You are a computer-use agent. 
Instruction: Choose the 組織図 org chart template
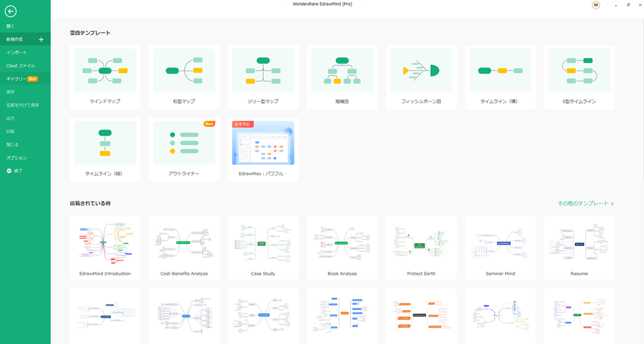point(342,77)
